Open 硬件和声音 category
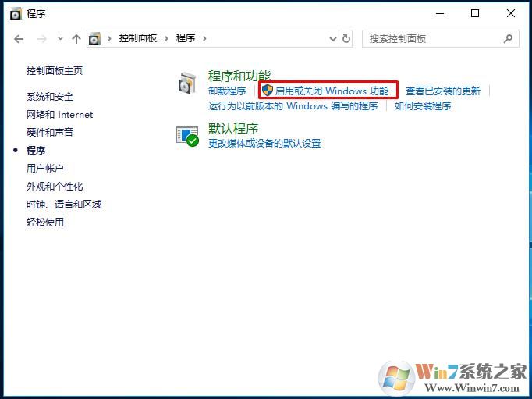The width and height of the screenshot is (532, 399). pos(50,133)
